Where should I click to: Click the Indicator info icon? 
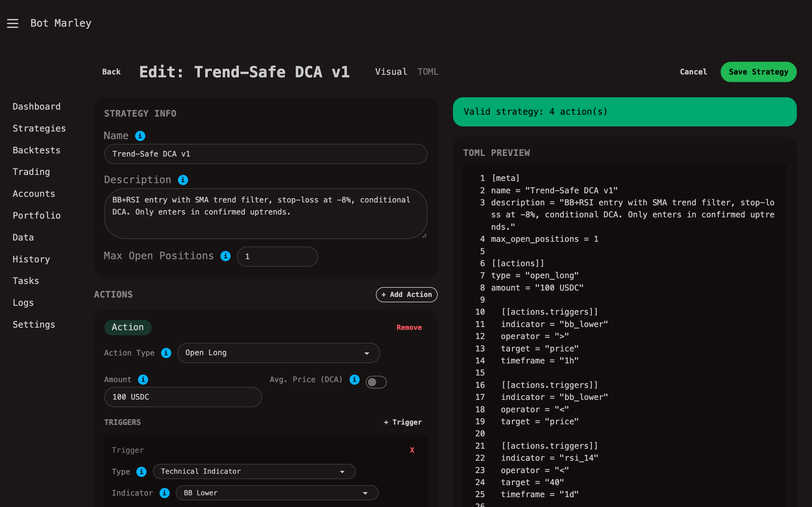point(164,493)
